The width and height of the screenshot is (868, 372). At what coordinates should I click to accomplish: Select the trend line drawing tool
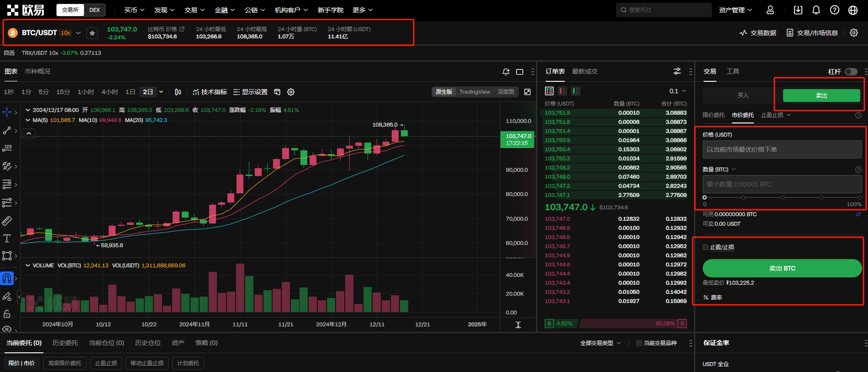(7, 131)
